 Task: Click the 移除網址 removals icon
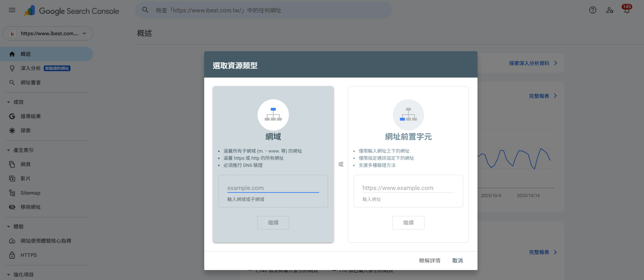click(x=12, y=207)
